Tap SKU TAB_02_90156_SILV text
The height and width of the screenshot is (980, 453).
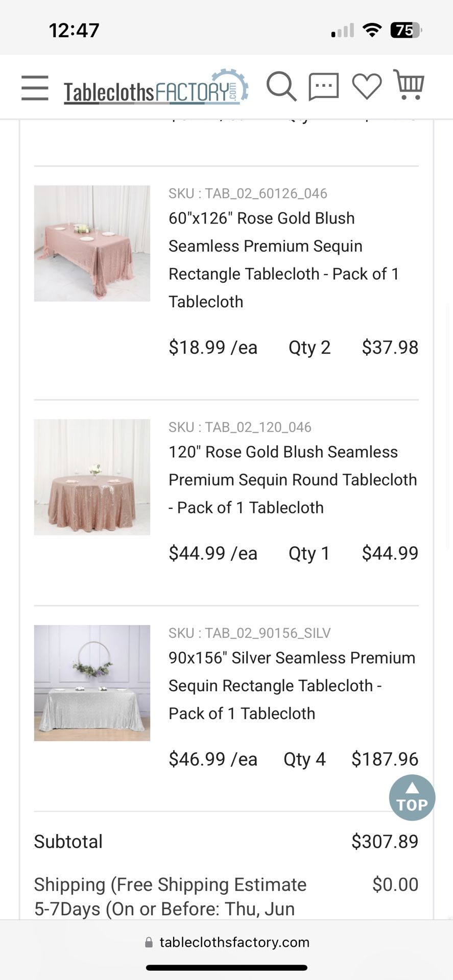click(x=249, y=633)
